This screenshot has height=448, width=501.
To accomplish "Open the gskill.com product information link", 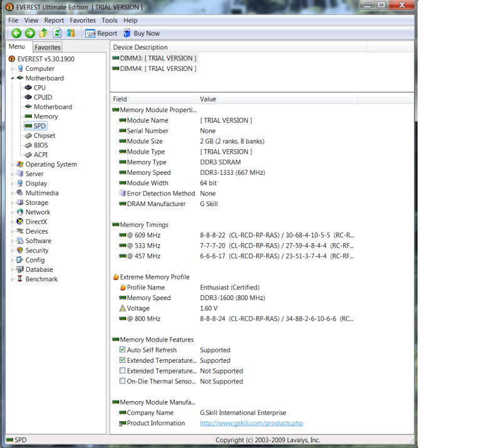I will click(x=251, y=423).
